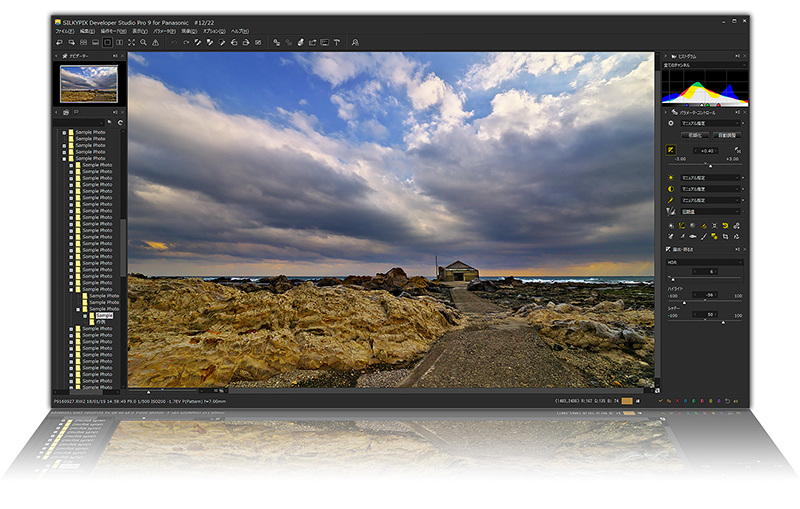The image size is (800, 509).
Task: Click the 初期化 reset button
Action: coord(694,136)
